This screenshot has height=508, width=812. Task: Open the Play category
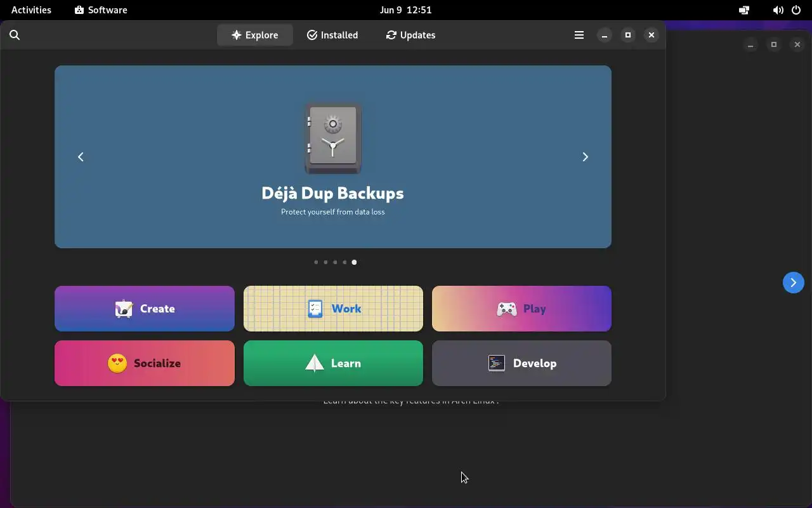pyautogui.click(x=521, y=309)
